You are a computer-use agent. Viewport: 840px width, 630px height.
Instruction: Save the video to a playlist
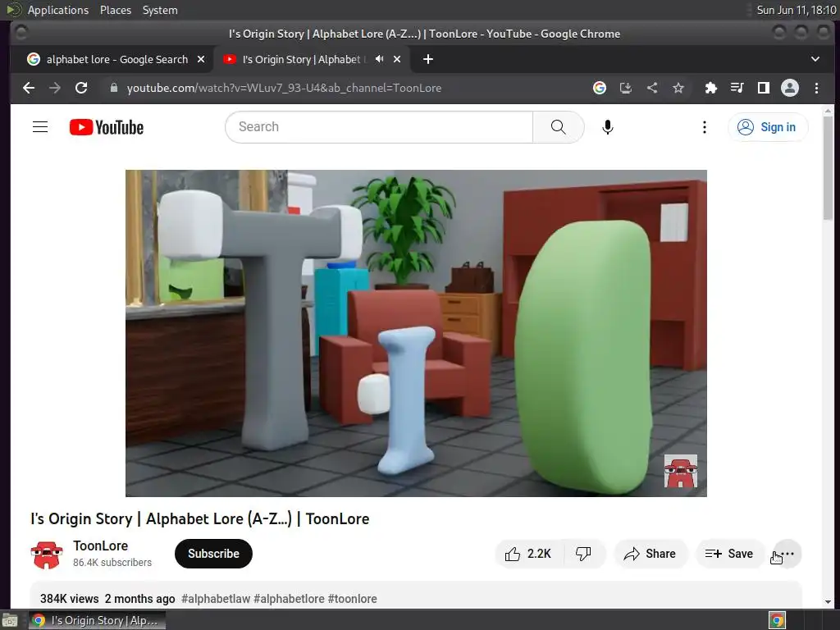729,554
